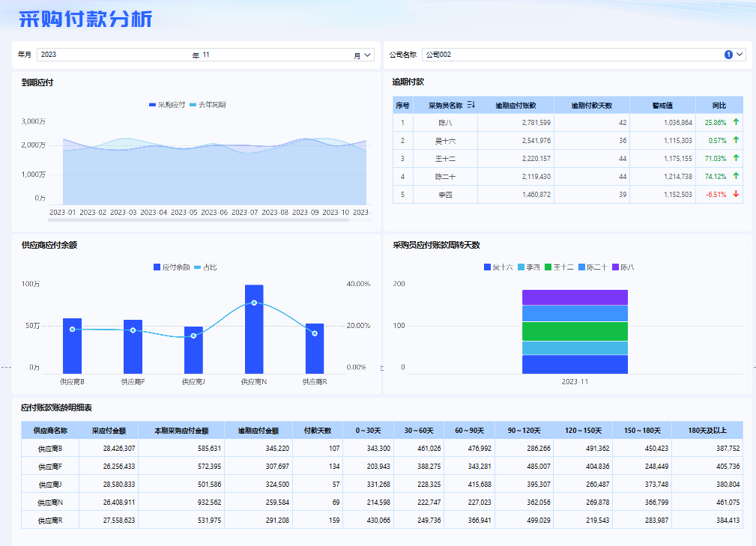Select 陈八 in the overdue table
Viewport: 756px width, 546px height.
click(x=445, y=122)
